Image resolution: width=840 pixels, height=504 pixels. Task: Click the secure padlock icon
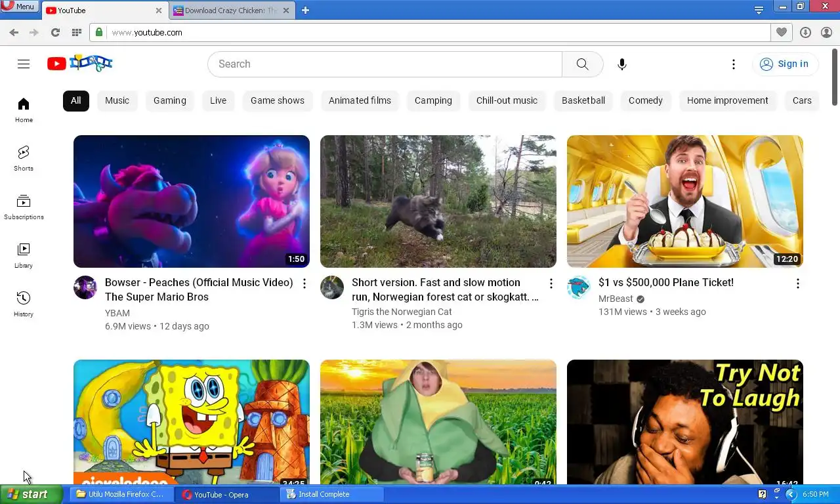tap(98, 32)
